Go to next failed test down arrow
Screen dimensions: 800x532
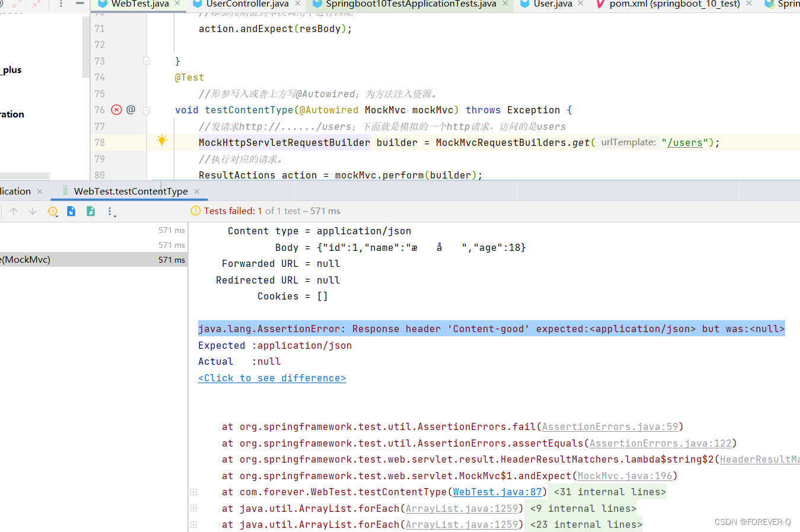pos(33,211)
